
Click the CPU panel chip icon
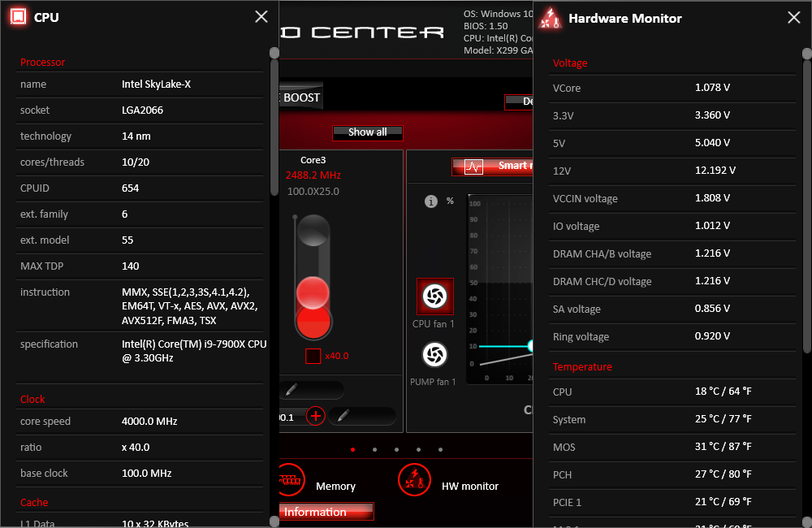tap(18, 16)
